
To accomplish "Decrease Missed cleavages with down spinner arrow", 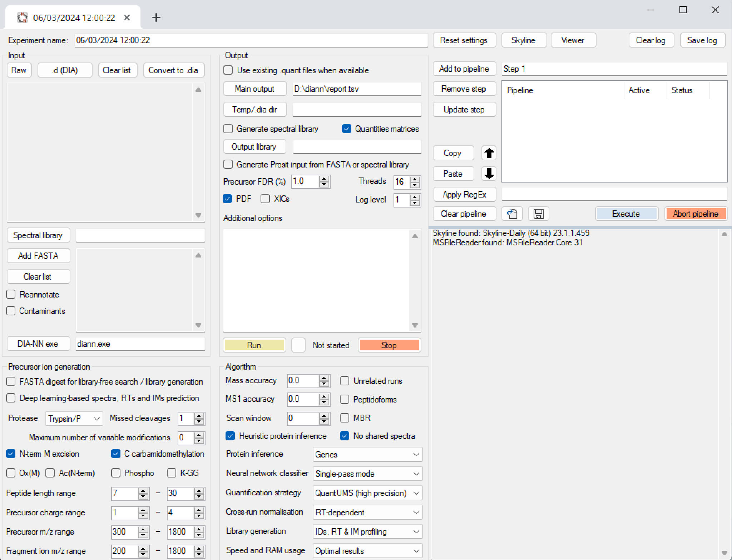I will pos(199,421).
